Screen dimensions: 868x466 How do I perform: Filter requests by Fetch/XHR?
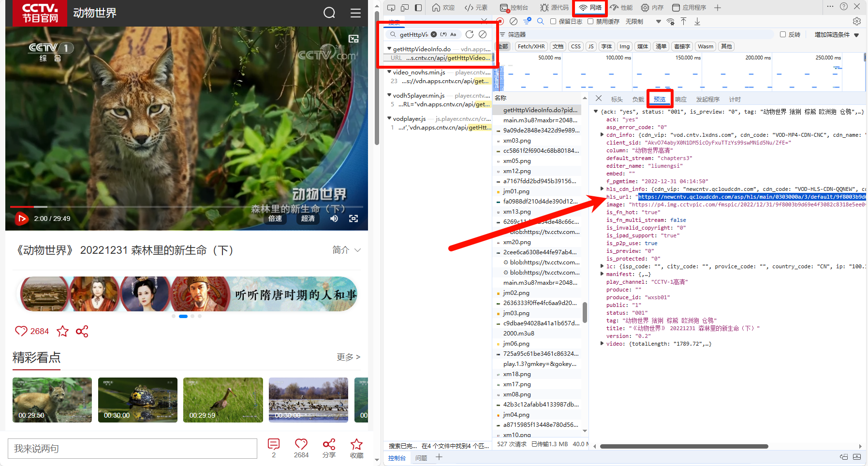(x=531, y=46)
